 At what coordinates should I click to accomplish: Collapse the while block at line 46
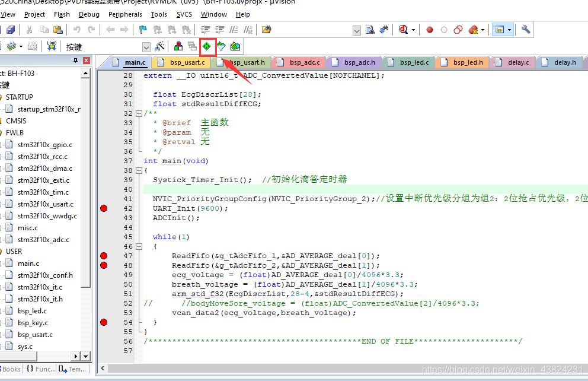click(139, 247)
